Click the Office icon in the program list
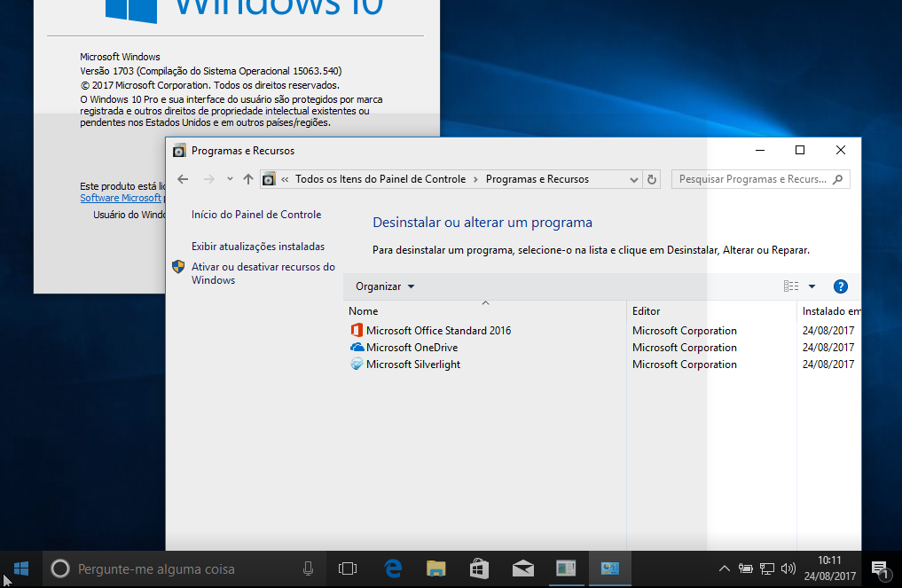Screen dimensions: 902x588 coord(357,330)
